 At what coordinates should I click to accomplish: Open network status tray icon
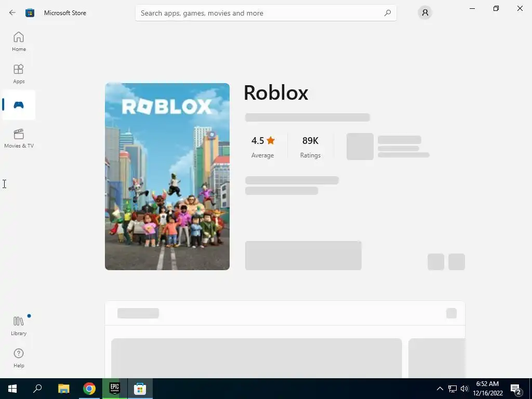tap(453, 389)
